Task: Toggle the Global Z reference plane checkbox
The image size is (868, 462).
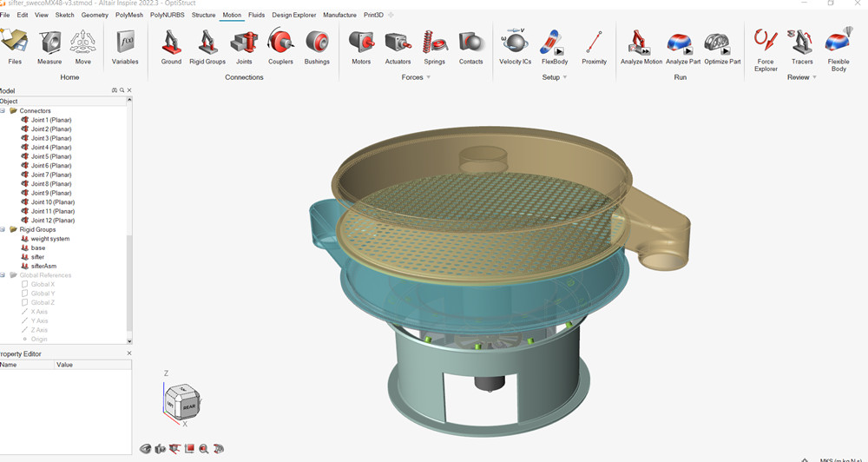Action: (x=24, y=303)
